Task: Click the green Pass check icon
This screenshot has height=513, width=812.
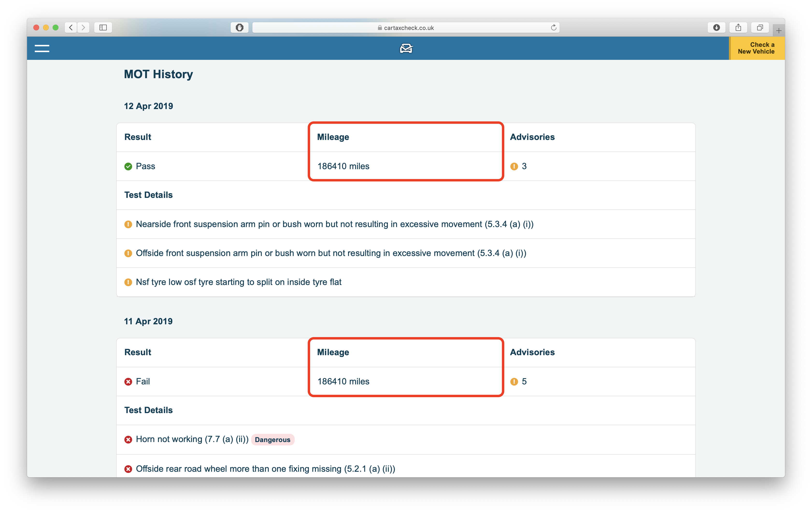Action: pyautogui.click(x=128, y=166)
